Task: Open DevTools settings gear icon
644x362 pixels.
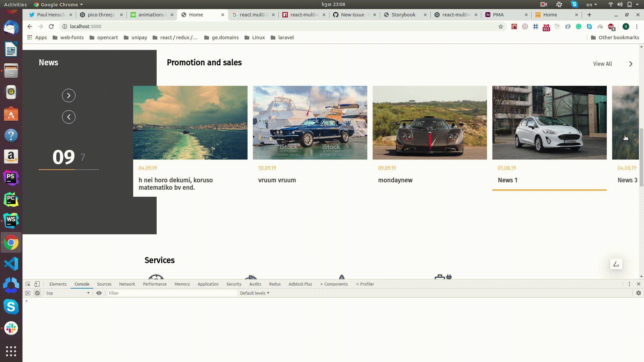Action: (x=638, y=293)
